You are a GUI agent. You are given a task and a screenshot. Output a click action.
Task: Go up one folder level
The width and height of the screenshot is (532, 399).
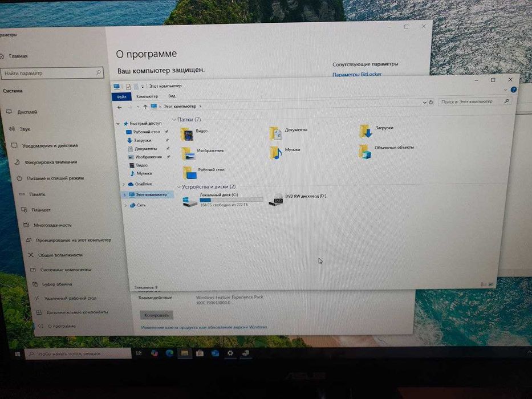pos(145,107)
